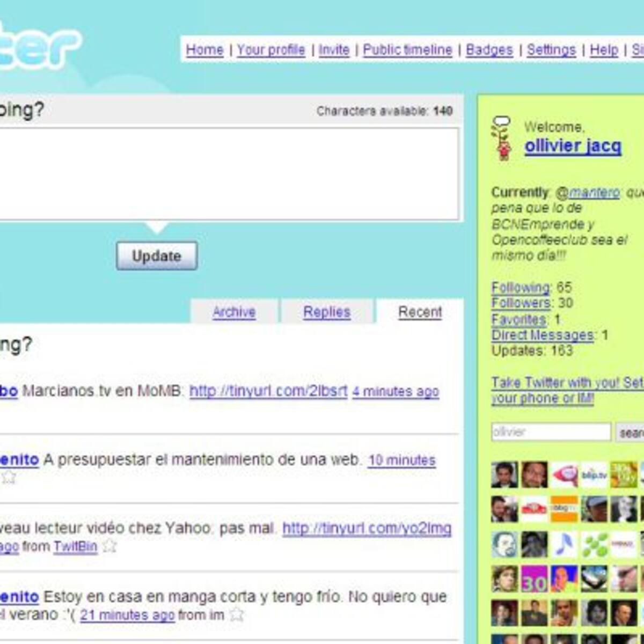Open the green dots follower avatar
The image size is (644, 644).
pos(594,544)
